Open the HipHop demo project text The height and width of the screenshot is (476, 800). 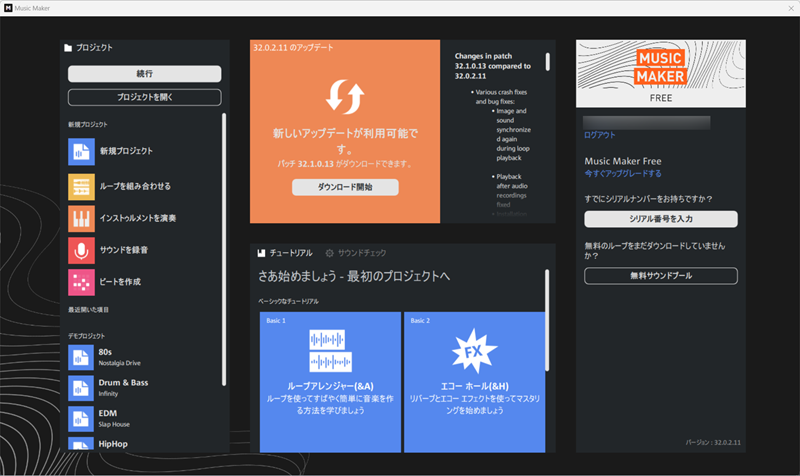coord(113,444)
